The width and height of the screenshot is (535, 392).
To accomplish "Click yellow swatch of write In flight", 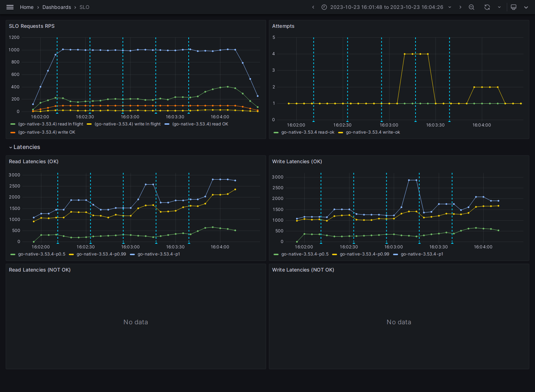I will (x=89, y=124).
